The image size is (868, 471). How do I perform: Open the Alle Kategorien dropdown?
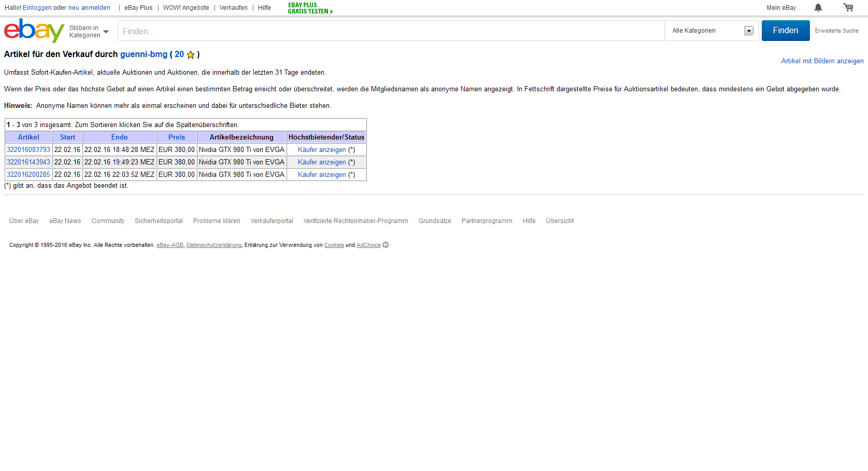point(712,31)
